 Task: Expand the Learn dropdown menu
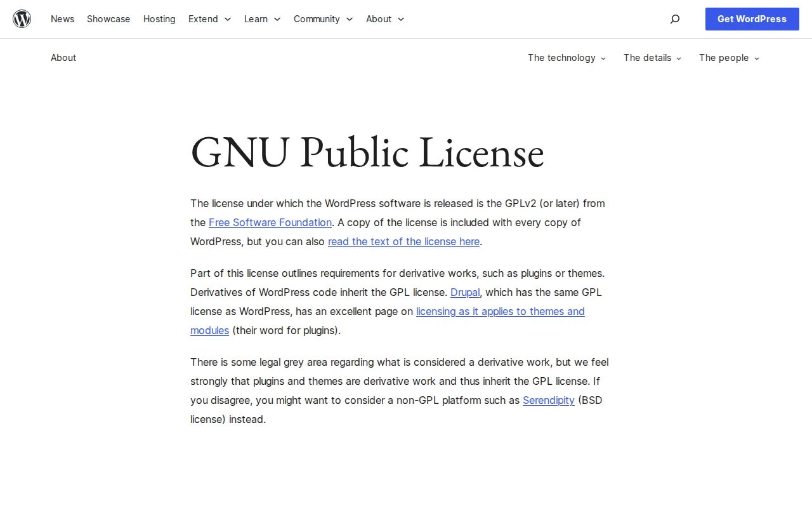[x=262, y=19]
